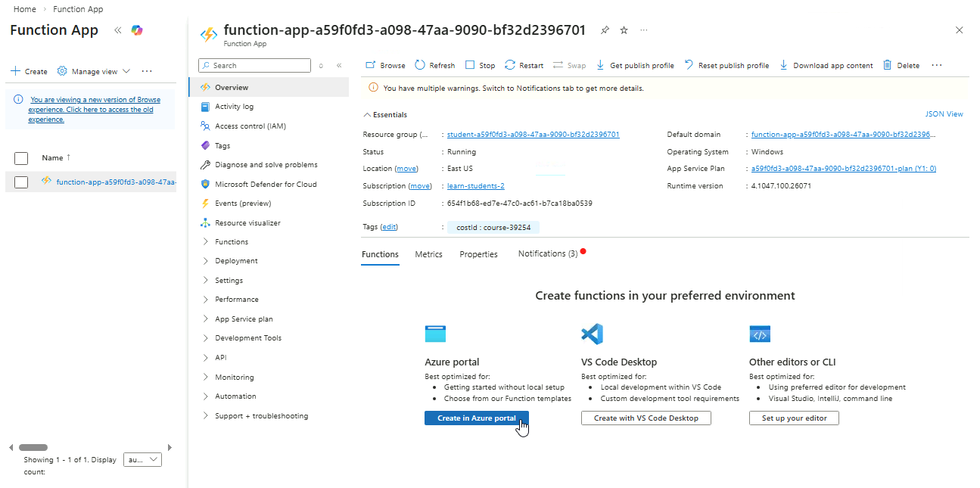Open the Notifications (3) tab

pyautogui.click(x=547, y=254)
